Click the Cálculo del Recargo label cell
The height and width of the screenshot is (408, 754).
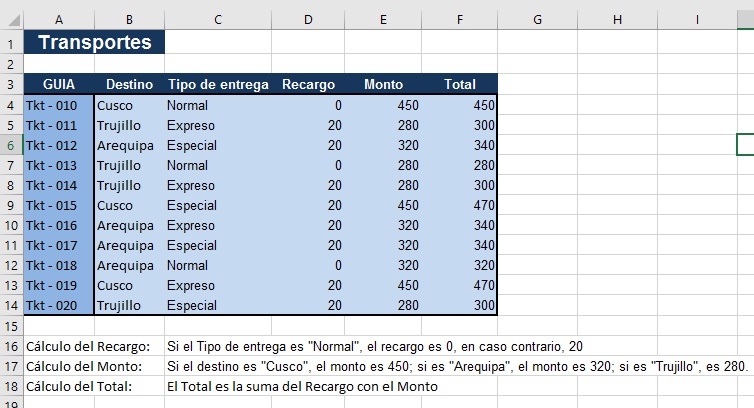click(94, 346)
